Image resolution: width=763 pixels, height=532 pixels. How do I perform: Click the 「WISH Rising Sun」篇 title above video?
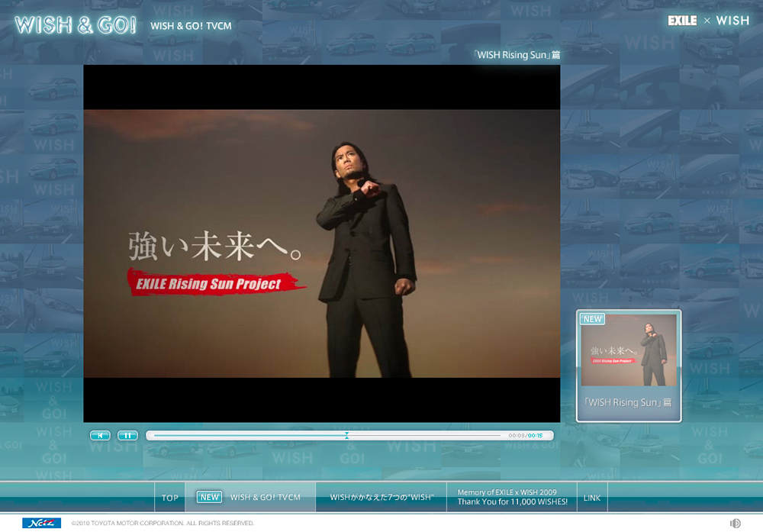[x=517, y=54]
